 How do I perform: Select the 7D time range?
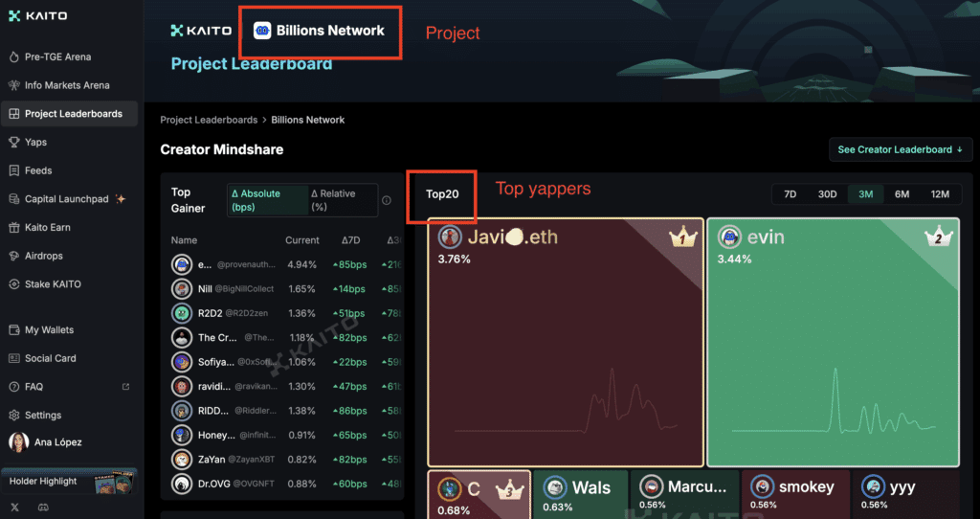pos(791,194)
